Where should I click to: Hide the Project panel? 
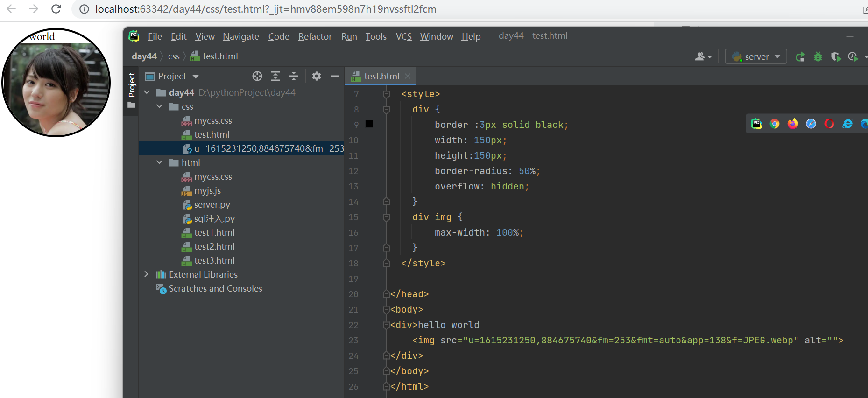(x=335, y=76)
